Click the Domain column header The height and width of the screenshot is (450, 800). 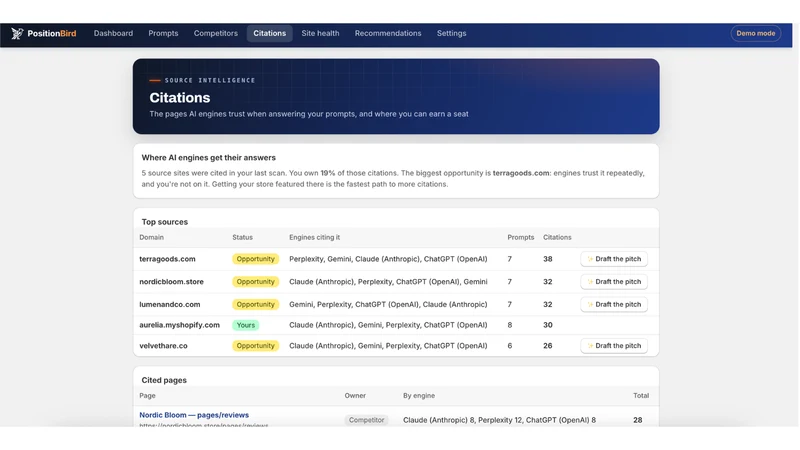152,237
